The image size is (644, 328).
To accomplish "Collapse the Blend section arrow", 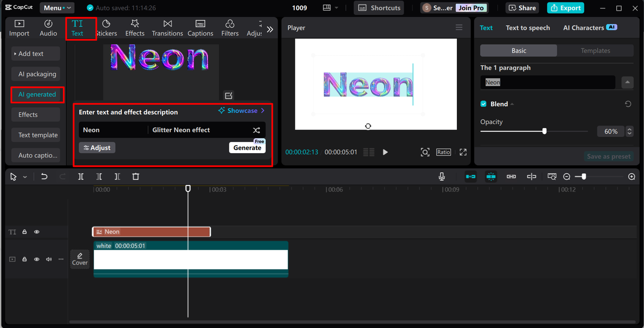I will point(512,104).
